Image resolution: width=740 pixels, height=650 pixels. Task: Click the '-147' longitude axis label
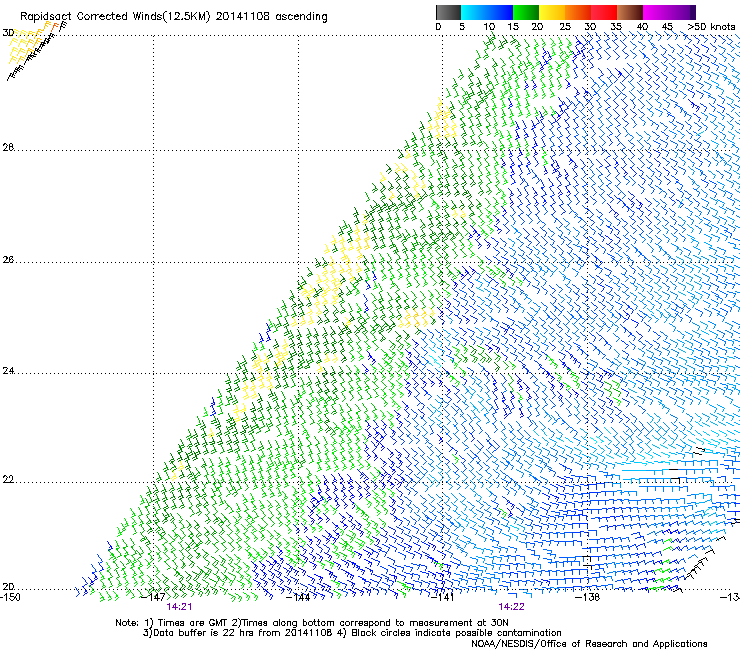[x=153, y=597]
